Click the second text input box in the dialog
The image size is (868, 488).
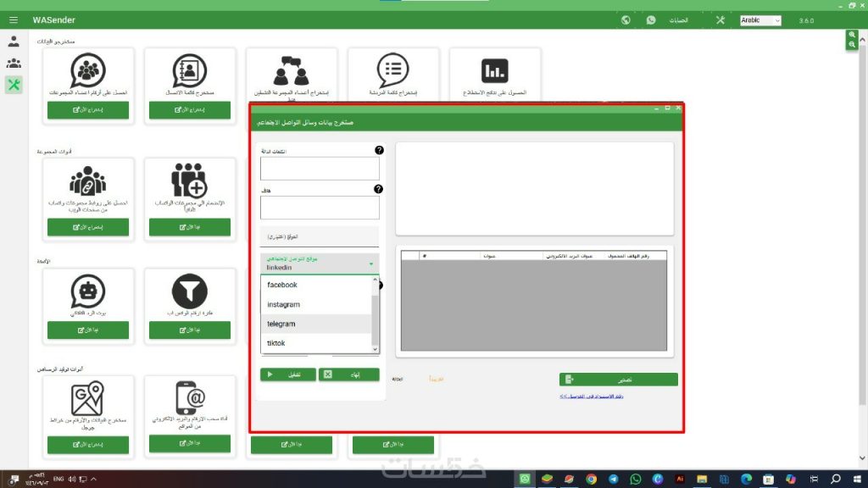[320, 208]
